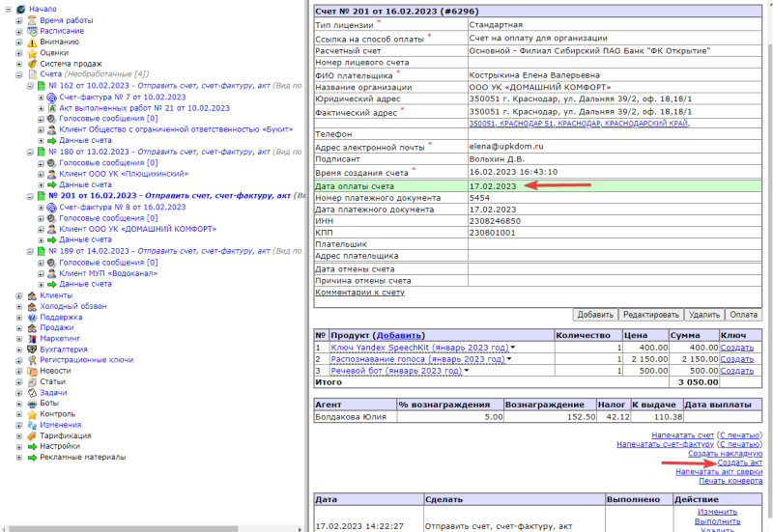
Task: Click the horizontal scrollbar under the tree panel
Action: coord(153,528)
